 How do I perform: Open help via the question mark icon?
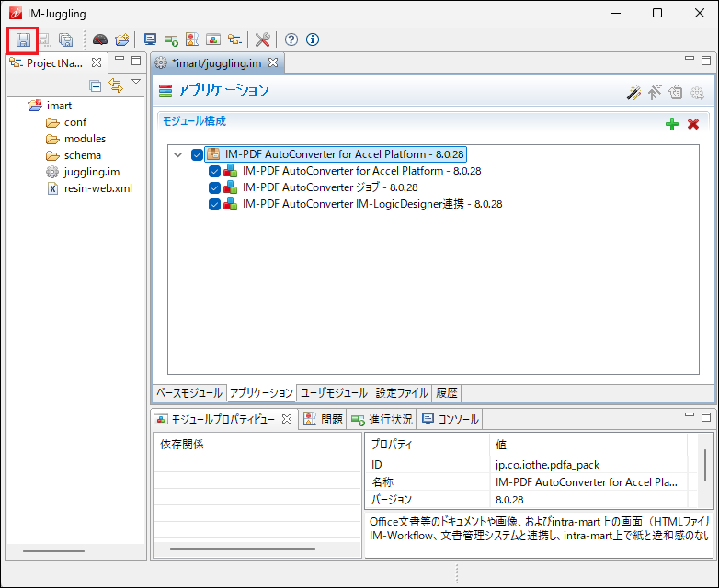291,40
